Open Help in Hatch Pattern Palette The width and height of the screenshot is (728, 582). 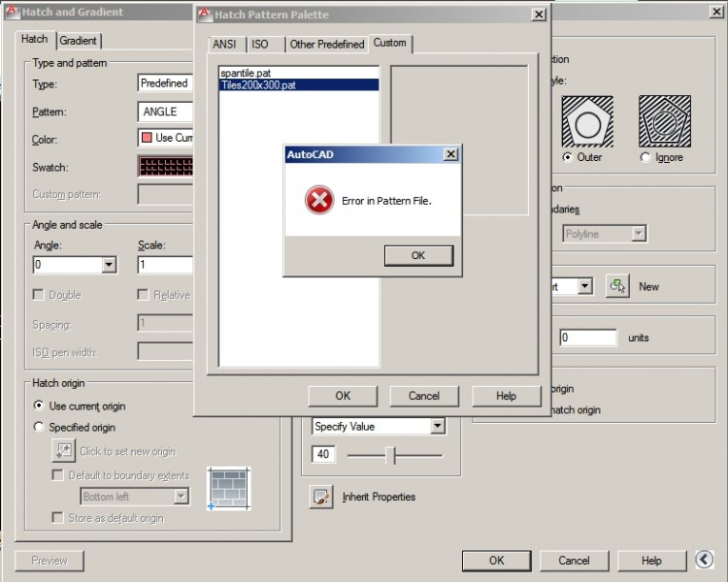pos(506,396)
